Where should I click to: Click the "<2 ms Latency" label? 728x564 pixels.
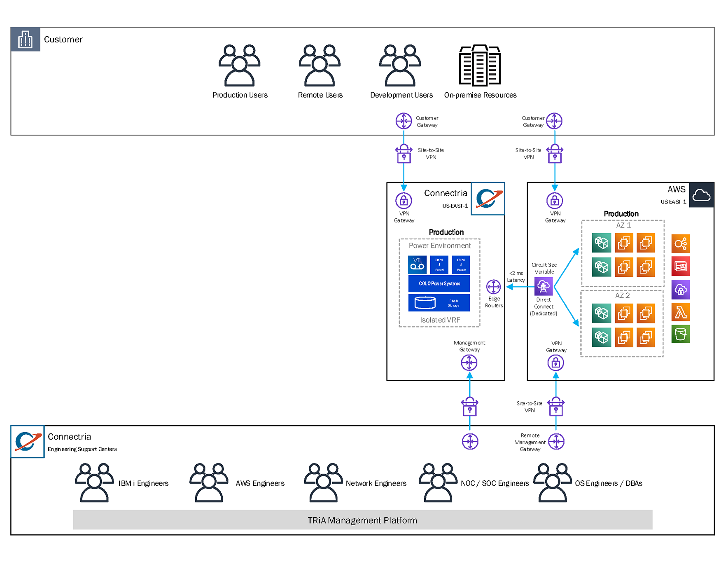pyautogui.click(x=516, y=276)
